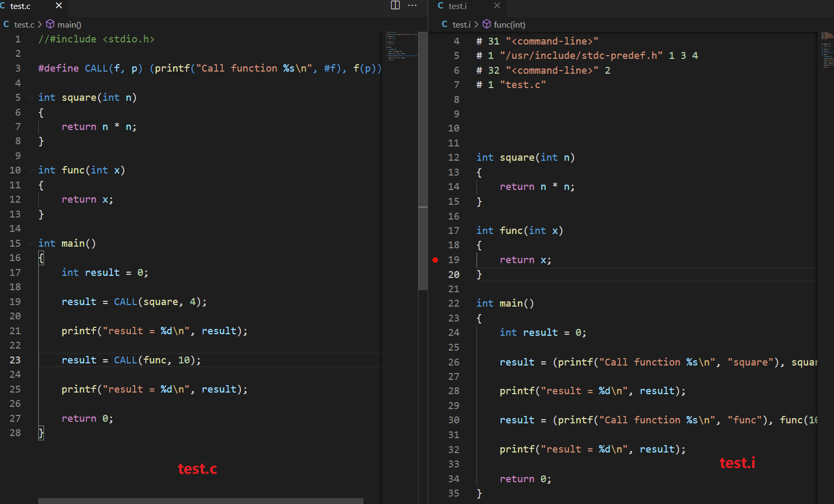Click the C icon in test.c breadcrumb

(x=6, y=24)
